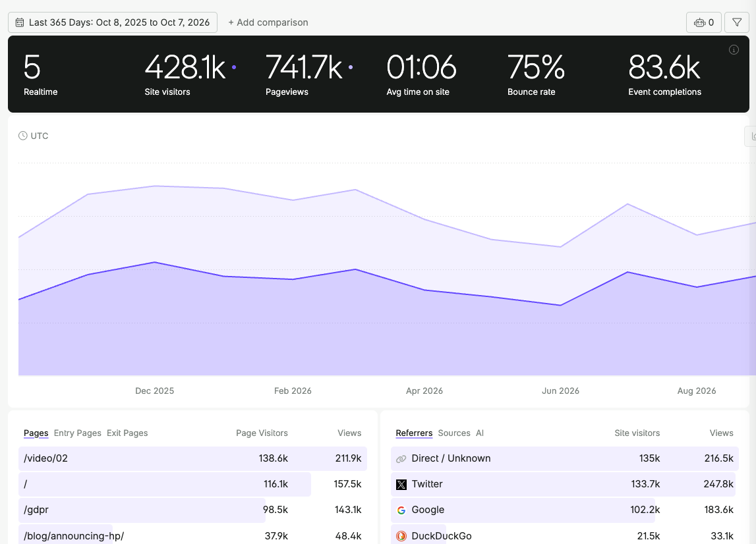Click the info icon in stats bar
Viewport: 756px width, 544px height.
[x=734, y=49]
